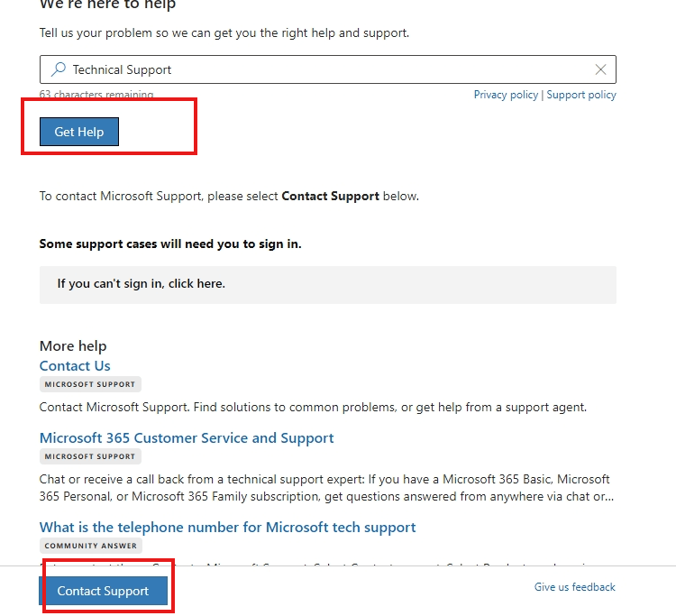
Task: Click the Microsoft 365 chat description paragraph
Action: (326, 488)
